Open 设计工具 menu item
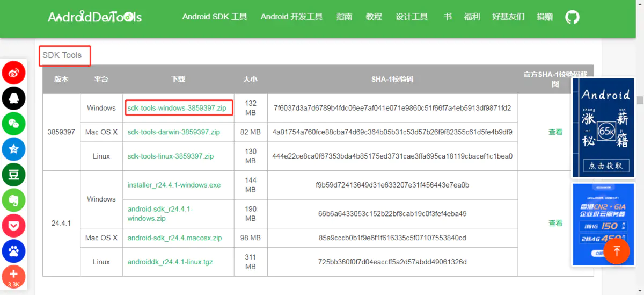 (412, 17)
